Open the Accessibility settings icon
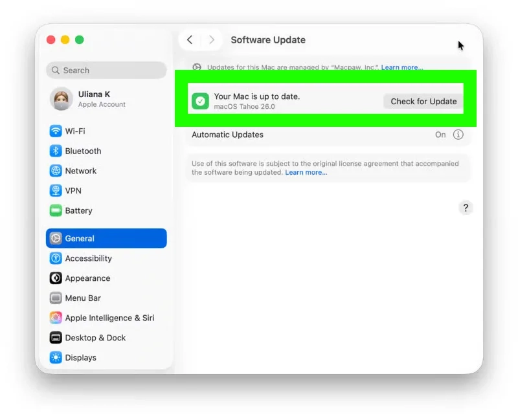 (56, 258)
